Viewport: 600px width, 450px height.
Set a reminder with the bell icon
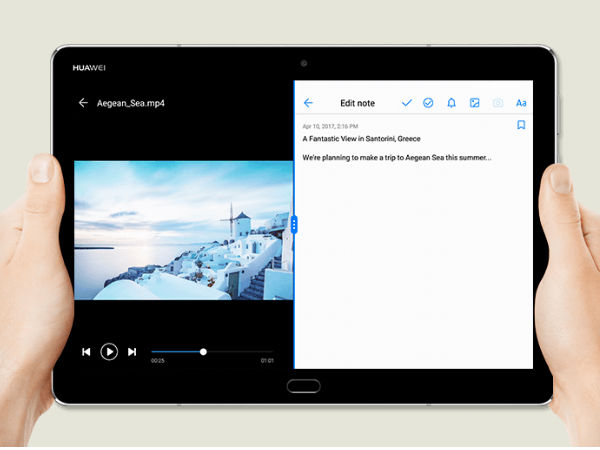(x=451, y=103)
